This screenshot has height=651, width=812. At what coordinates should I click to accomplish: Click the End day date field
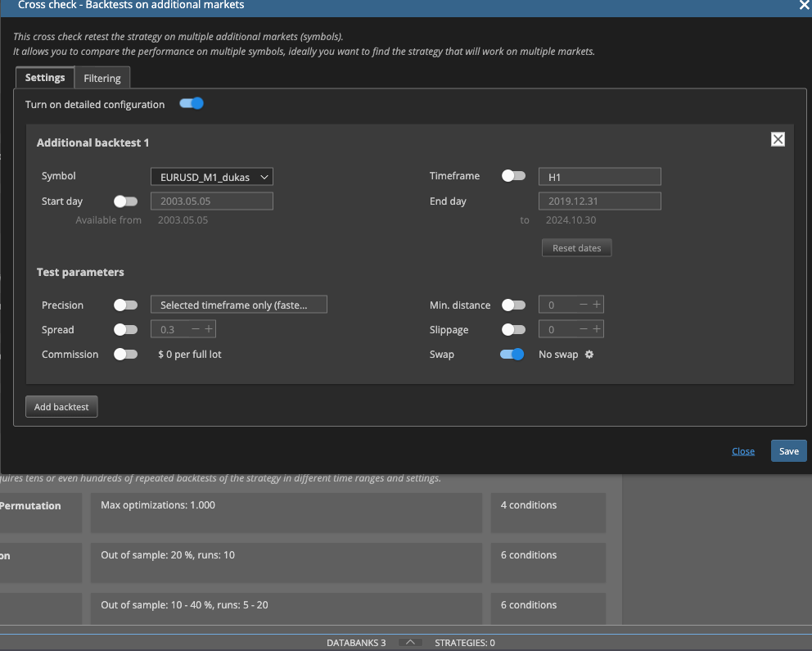point(600,201)
